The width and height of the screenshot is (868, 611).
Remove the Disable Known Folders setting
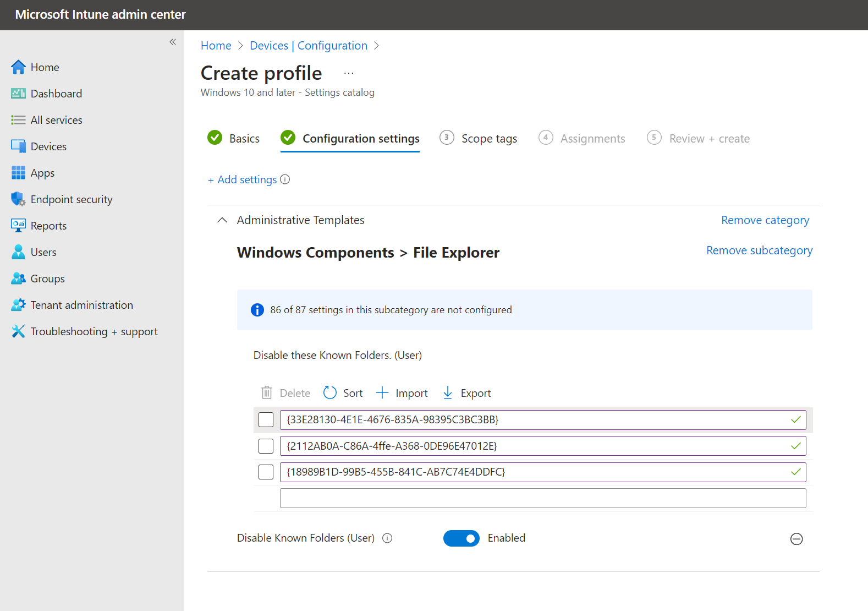click(x=796, y=539)
